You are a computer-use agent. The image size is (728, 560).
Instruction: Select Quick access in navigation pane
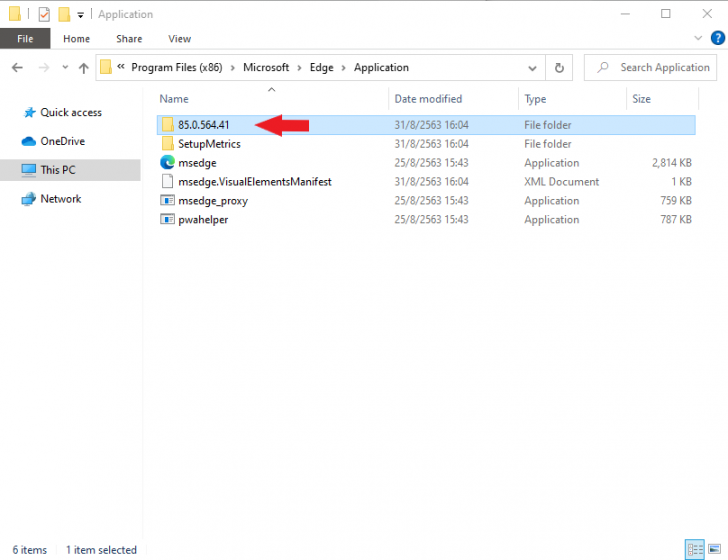(x=71, y=112)
